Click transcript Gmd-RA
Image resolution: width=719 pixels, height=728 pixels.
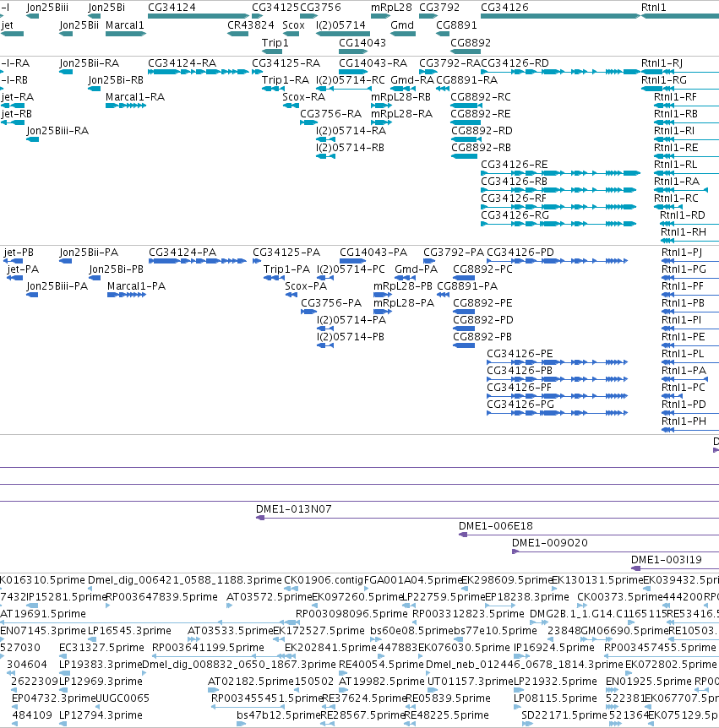(x=412, y=80)
